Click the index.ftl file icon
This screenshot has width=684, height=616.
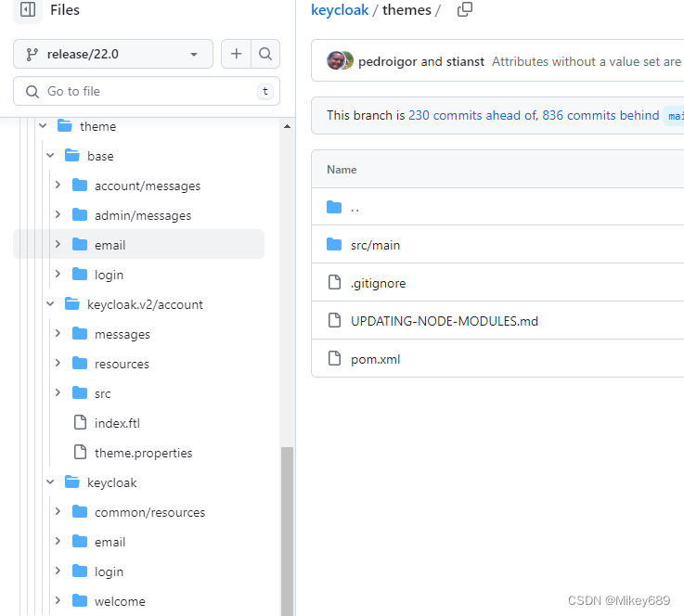tap(80, 422)
